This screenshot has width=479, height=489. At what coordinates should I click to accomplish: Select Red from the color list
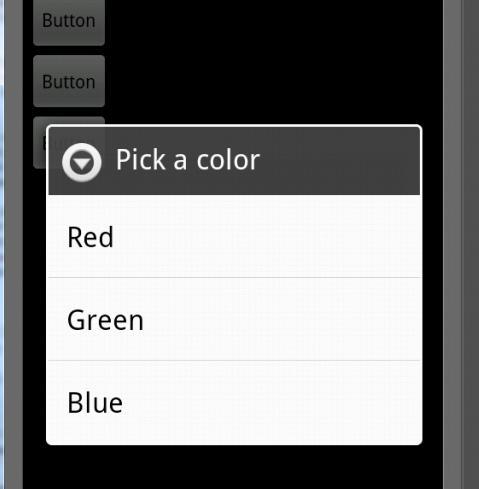[234, 236]
